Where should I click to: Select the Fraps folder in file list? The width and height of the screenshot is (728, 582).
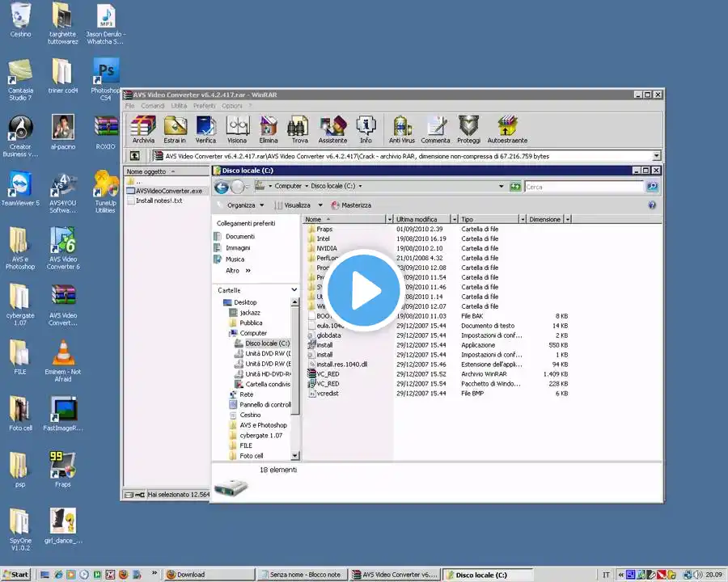324,229
